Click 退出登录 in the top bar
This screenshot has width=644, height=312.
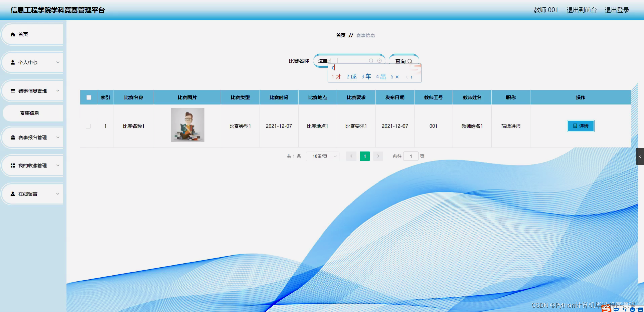[617, 10]
